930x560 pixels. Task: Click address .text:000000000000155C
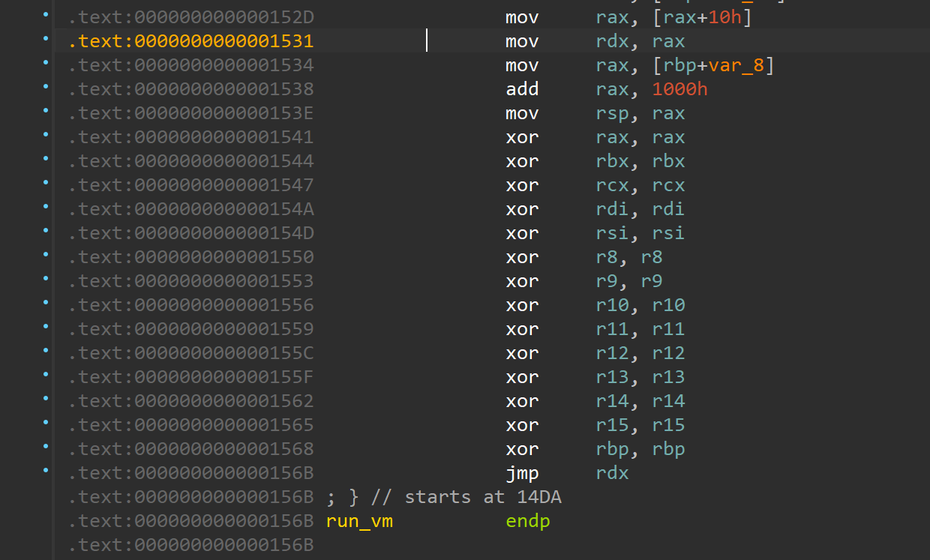click(190, 353)
